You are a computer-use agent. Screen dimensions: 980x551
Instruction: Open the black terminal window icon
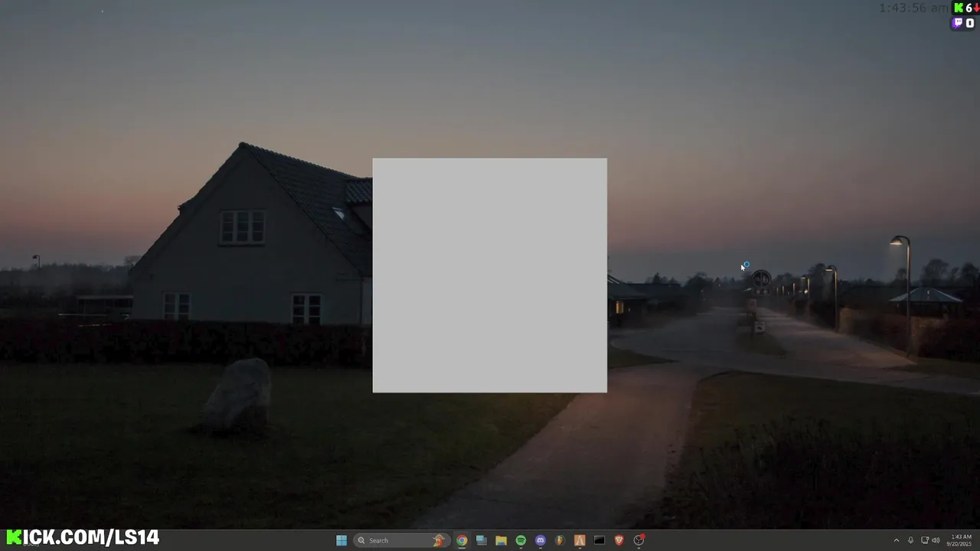pyautogui.click(x=599, y=540)
